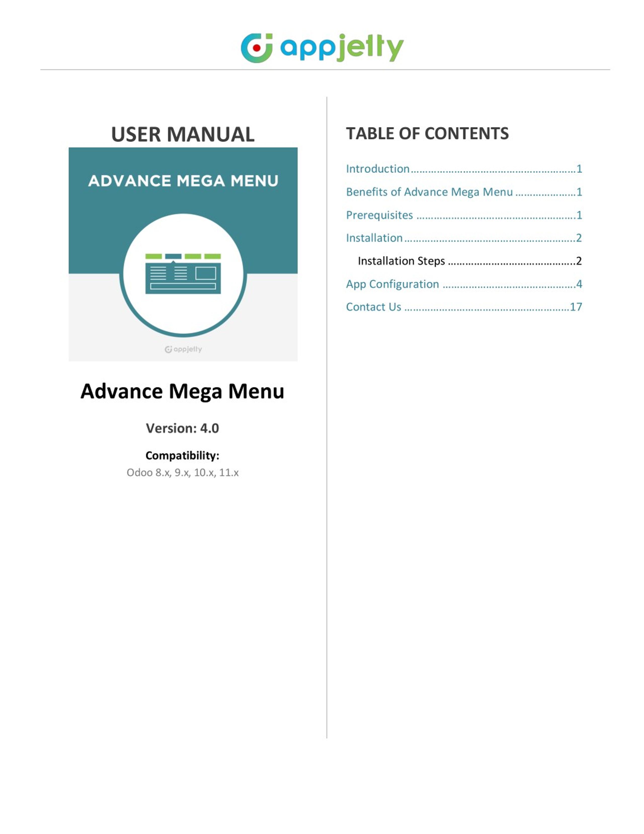Select the Advance Mega Menu title below image
The height and width of the screenshot is (834, 644).
[x=182, y=391]
